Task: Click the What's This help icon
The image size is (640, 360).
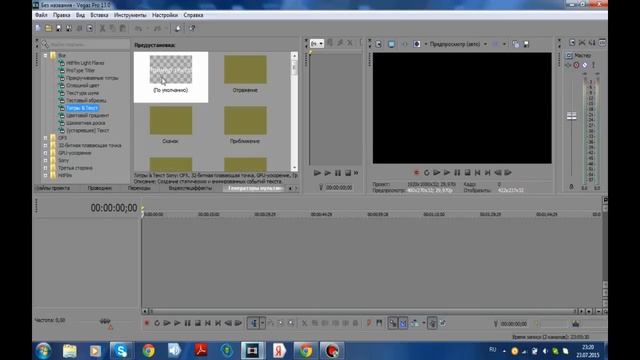Action: (x=192, y=28)
